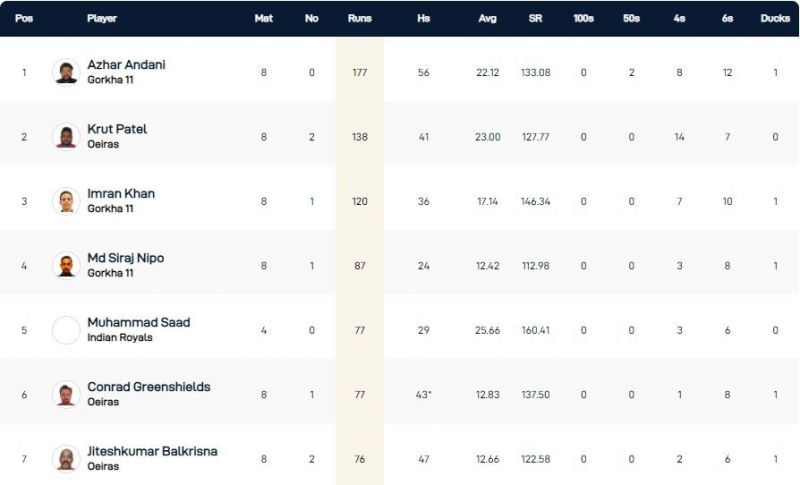Sort table by Avg column header

487,18
